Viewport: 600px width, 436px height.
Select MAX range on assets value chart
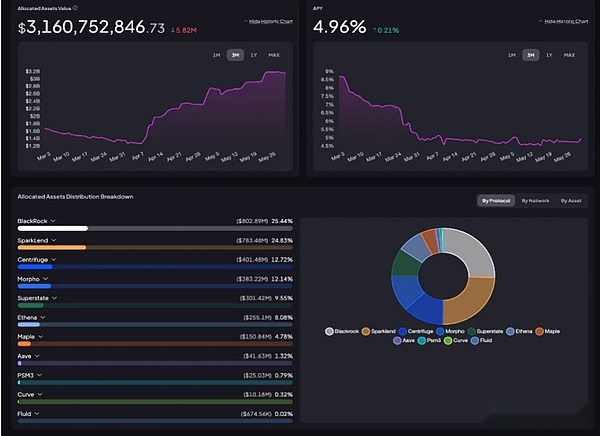pyautogui.click(x=274, y=55)
